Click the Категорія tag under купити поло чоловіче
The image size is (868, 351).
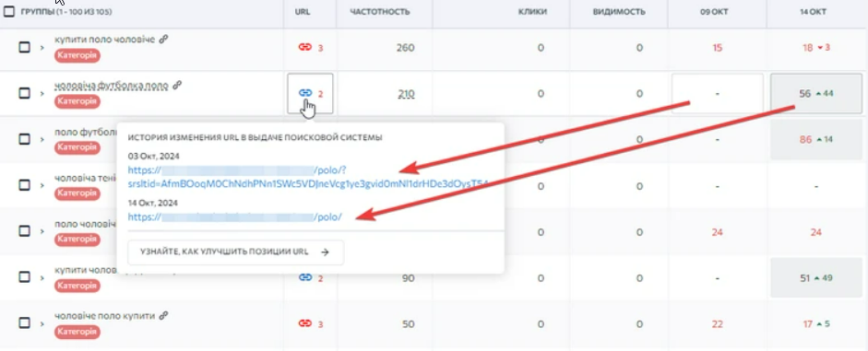[x=77, y=55]
